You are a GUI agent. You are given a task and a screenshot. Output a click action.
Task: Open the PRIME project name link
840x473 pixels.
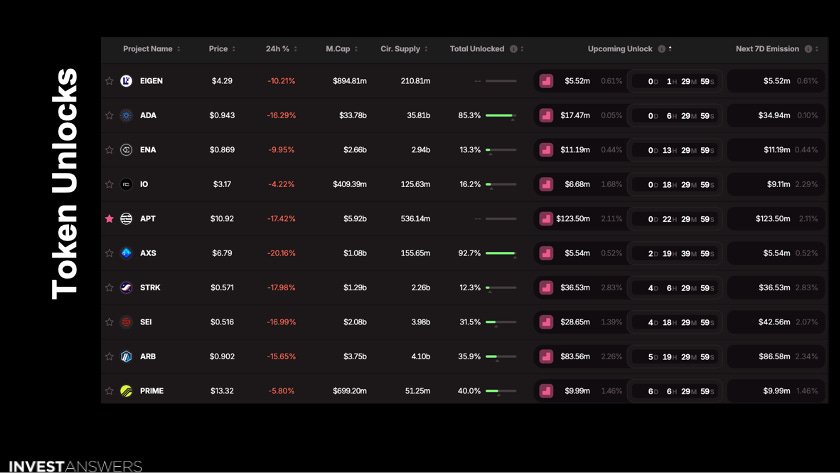[x=152, y=391]
